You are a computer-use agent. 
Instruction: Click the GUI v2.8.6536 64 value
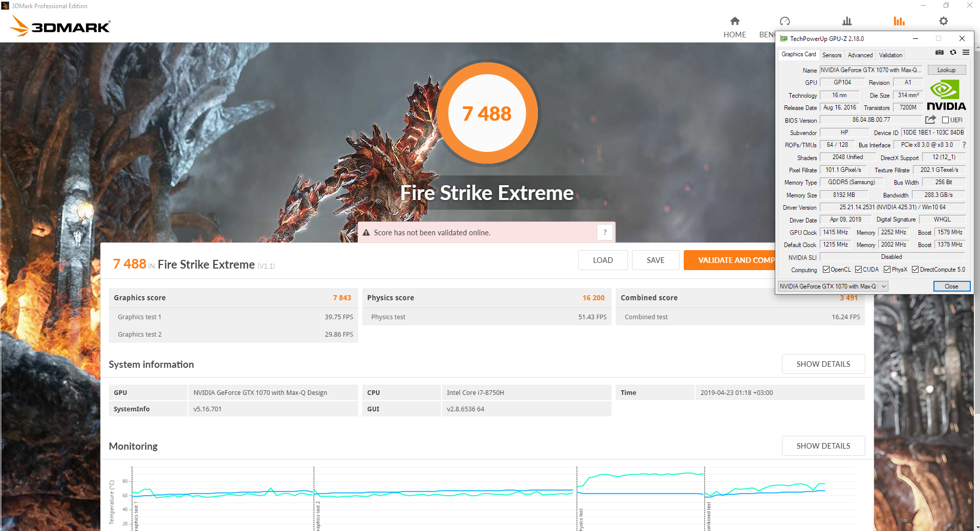click(x=465, y=409)
